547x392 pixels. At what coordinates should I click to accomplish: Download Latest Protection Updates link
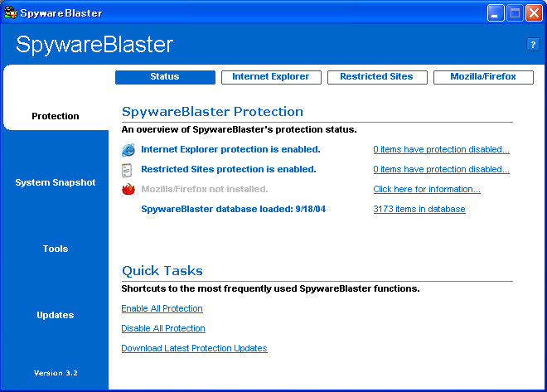[x=194, y=349]
